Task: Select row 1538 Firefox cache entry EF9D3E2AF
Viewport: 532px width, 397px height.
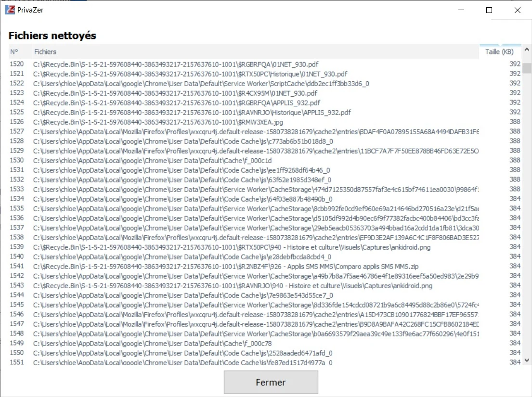Action: (265, 237)
